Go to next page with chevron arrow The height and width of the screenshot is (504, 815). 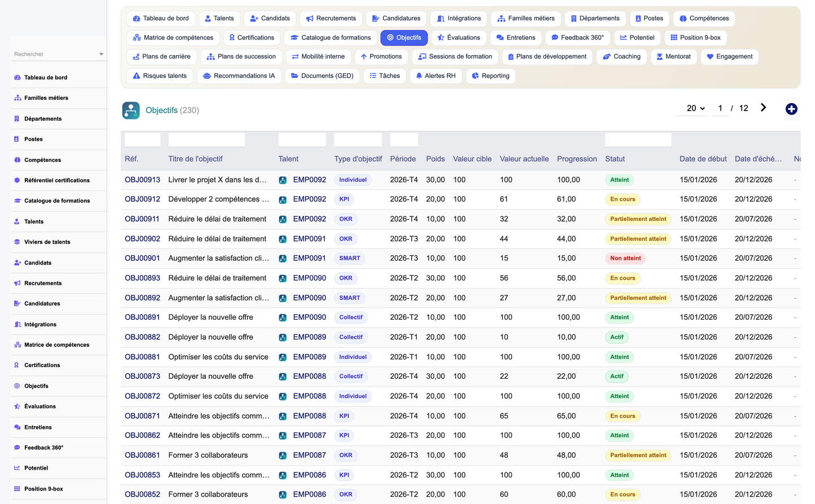[x=763, y=108]
